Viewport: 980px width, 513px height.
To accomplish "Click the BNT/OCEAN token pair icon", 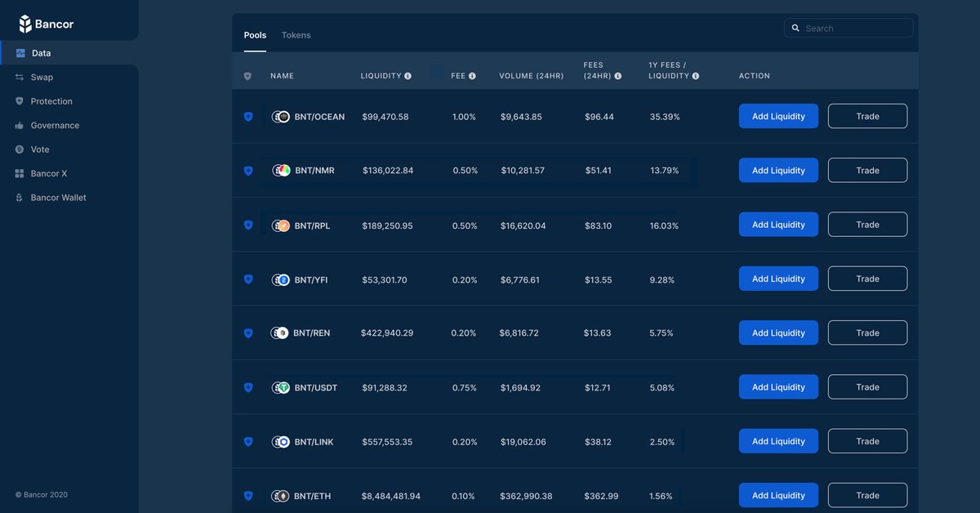I will [x=281, y=117].
